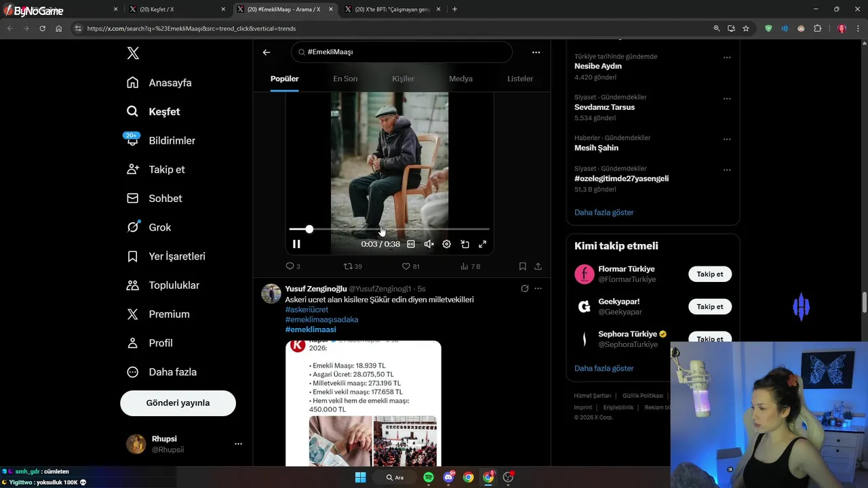Open Windows Start menu
Image resolution: width=868 pixels, height=488 pixels.
coord(360,477)
